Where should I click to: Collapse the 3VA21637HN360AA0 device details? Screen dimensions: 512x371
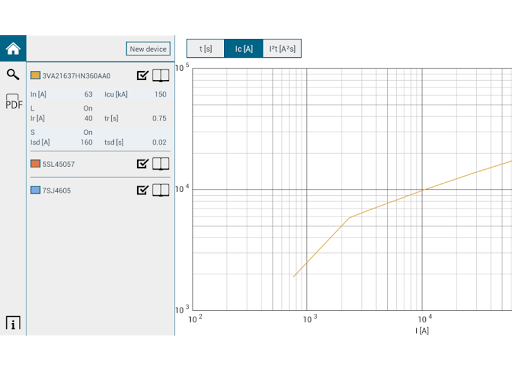76,76
